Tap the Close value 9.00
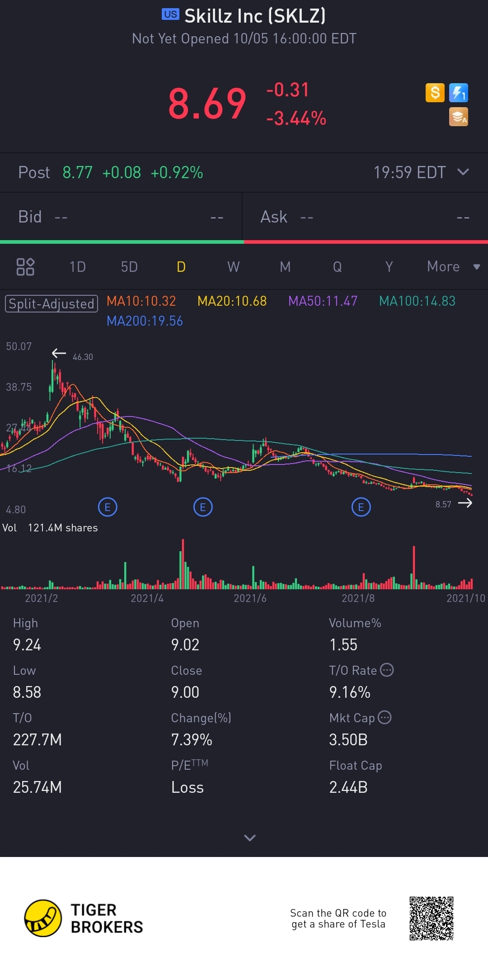488x980 pixels. coord(185,692)
